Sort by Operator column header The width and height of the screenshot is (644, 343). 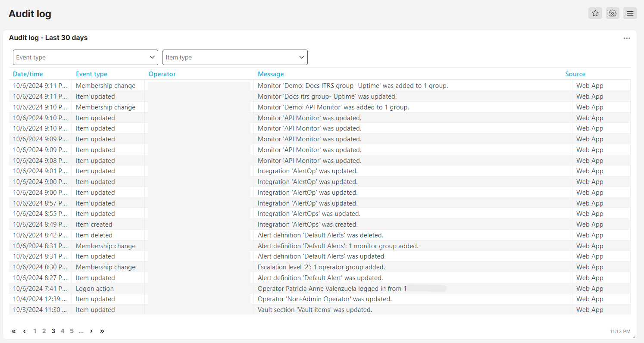[162, 74]
